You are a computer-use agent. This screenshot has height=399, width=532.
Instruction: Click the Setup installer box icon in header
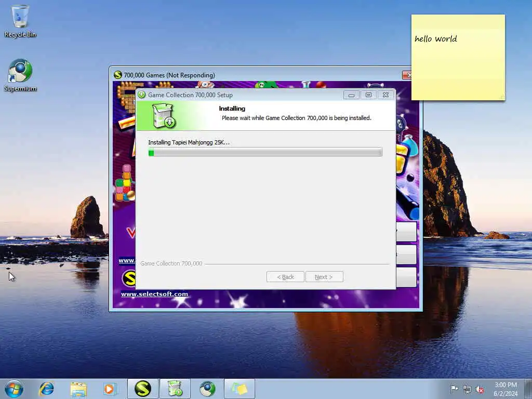(x=164, y=116)
